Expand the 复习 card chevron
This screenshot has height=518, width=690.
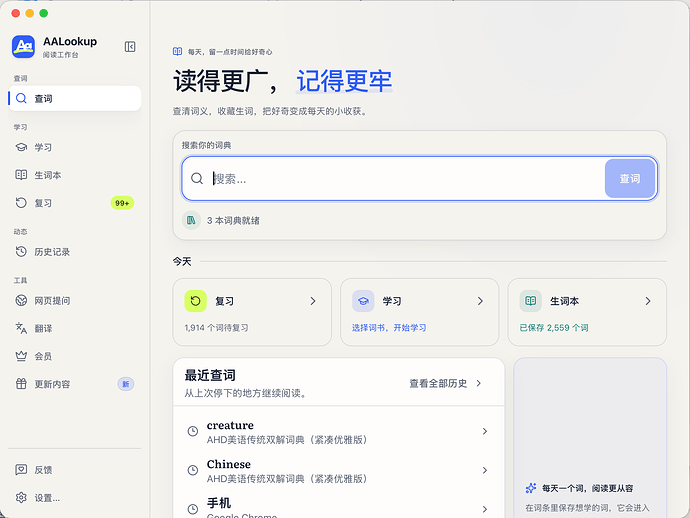pyautogui.click(x=313, y=301)
